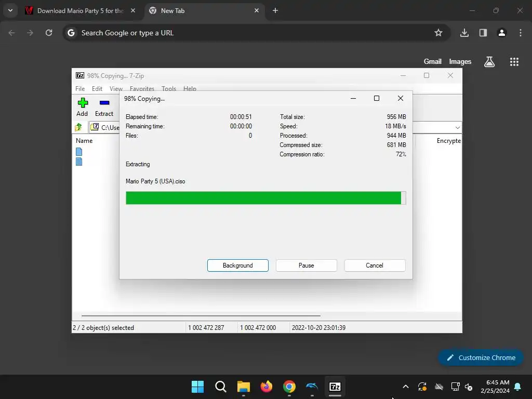Open File Explorer from the taskbar
The image size is (532, 399).
[244, 387]
